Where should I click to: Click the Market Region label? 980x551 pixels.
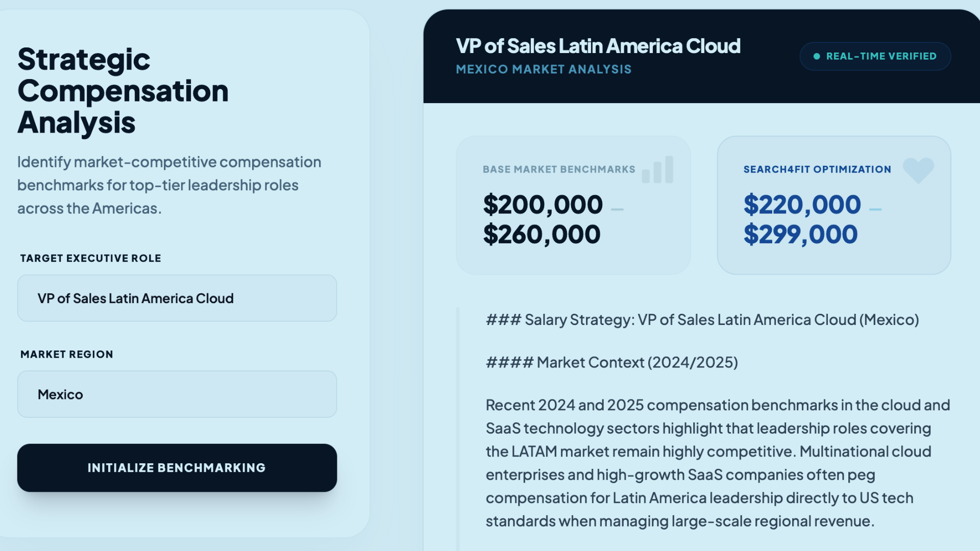[x=66, y=355]
